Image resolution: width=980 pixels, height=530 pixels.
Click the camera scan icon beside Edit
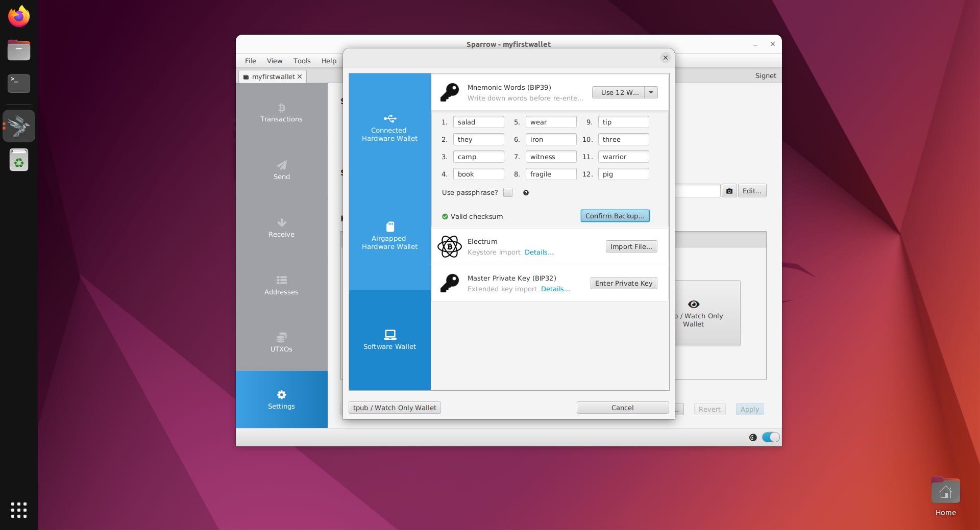pyautogui.click(x=729, y=191)
